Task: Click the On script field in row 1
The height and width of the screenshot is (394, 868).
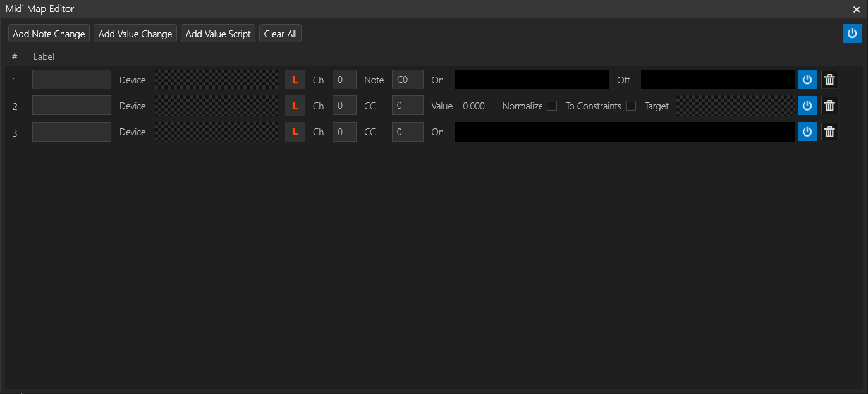Action: (532, 80)
